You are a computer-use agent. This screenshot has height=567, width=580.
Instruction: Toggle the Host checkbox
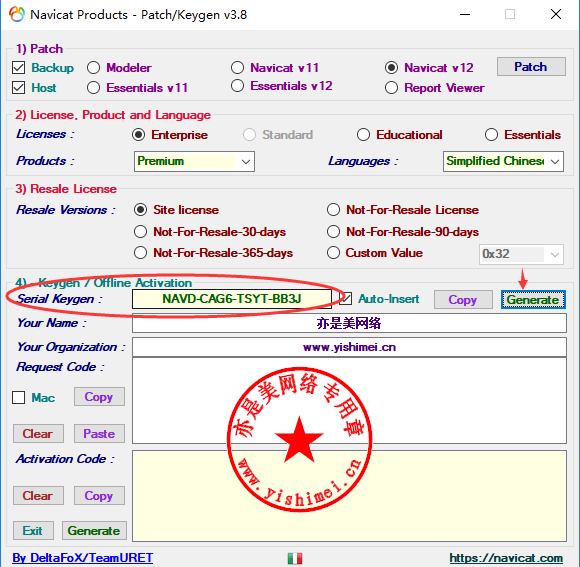(18, 88)
